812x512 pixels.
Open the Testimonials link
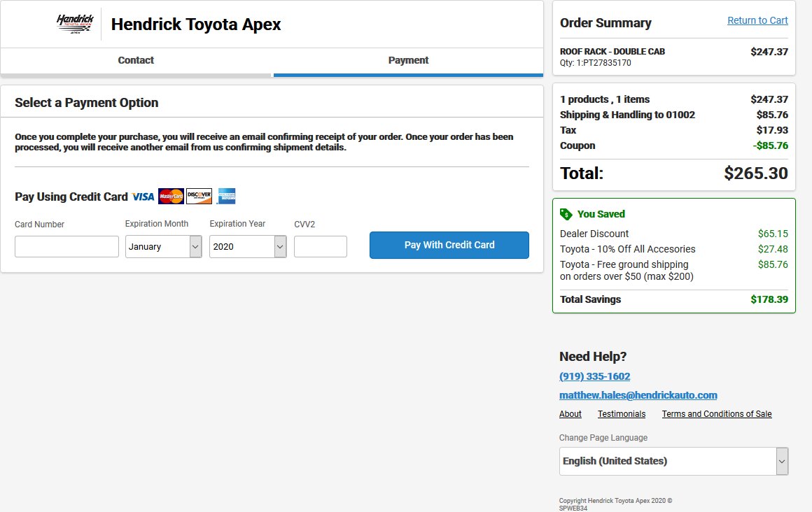[x=622, y=413]
